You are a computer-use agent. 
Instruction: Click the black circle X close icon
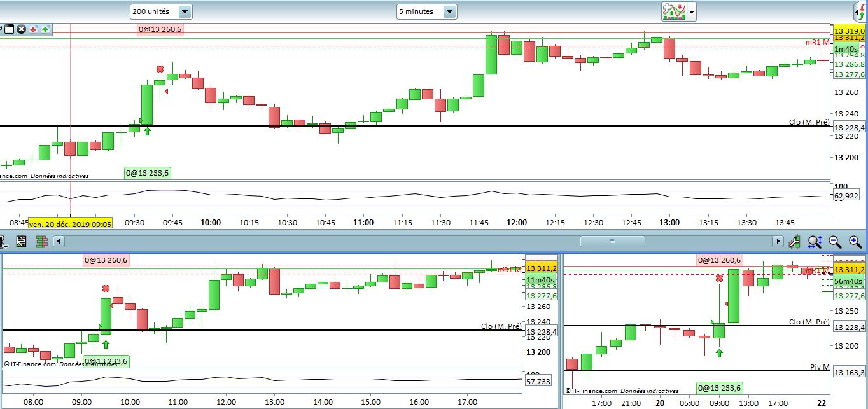[x=21, y=29]
